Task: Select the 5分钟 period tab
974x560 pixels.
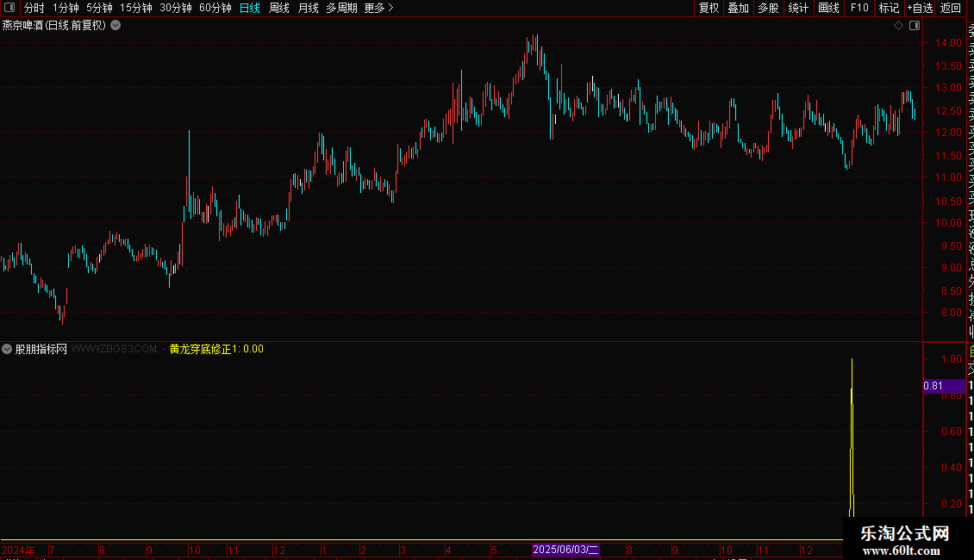Action: click(99, 8)
